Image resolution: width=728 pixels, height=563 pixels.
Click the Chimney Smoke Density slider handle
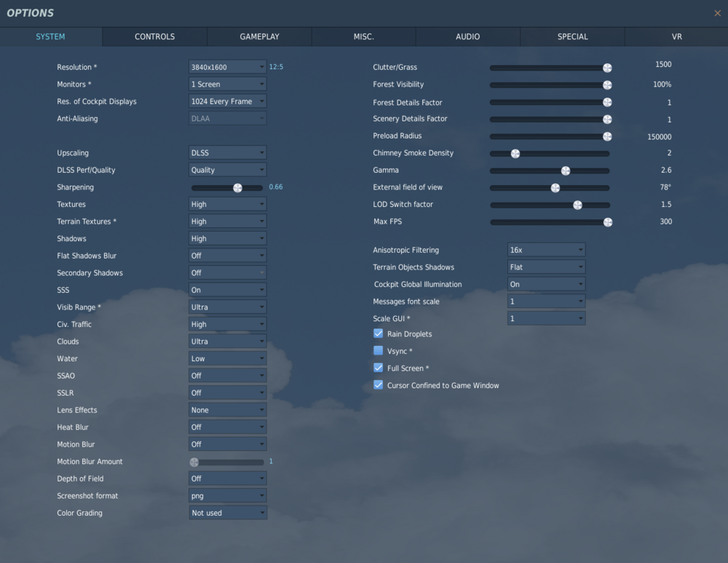(515, 154)
